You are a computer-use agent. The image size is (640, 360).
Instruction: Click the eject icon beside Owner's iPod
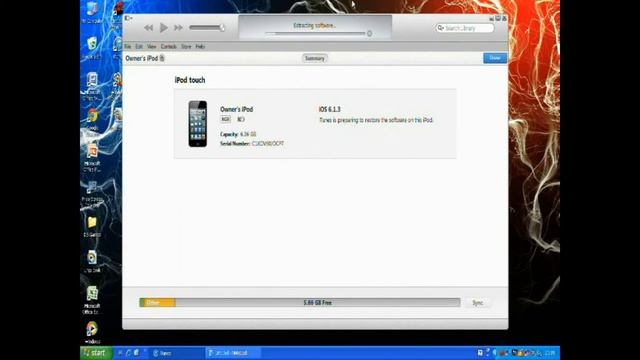pos(162,58)
